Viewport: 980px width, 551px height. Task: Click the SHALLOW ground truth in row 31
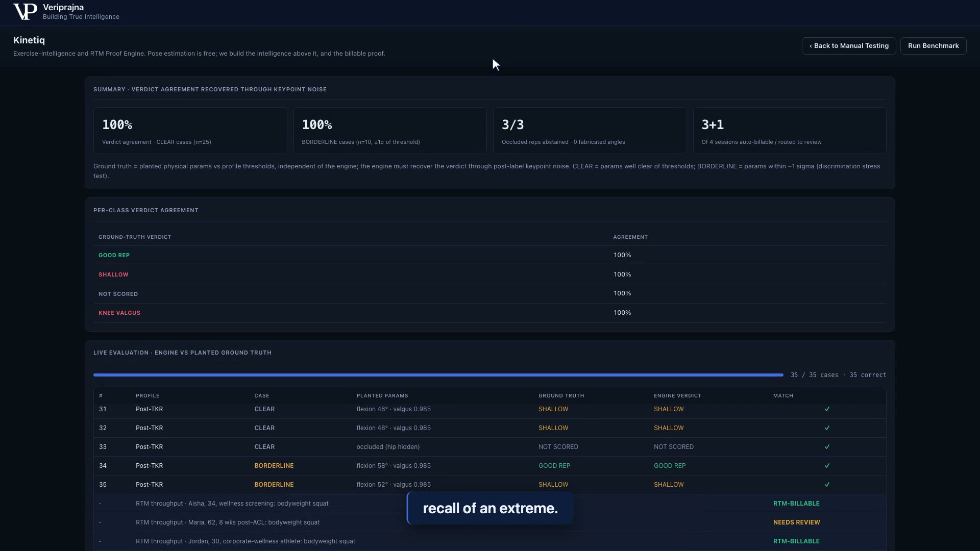pos(553,409)
